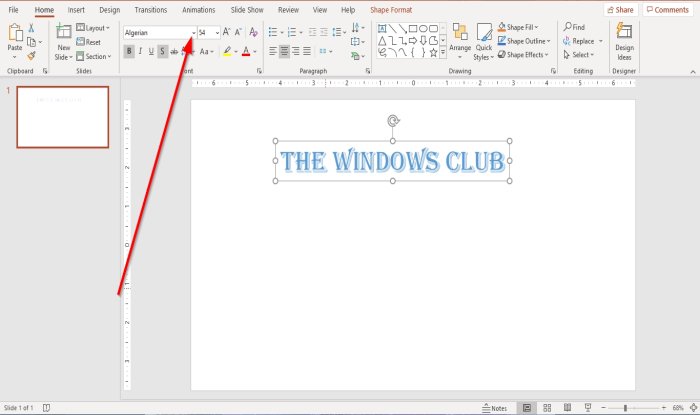Viewport: 700px width, 415px height.
Task: Clear all formatting icon
Action: click(254, 32)
